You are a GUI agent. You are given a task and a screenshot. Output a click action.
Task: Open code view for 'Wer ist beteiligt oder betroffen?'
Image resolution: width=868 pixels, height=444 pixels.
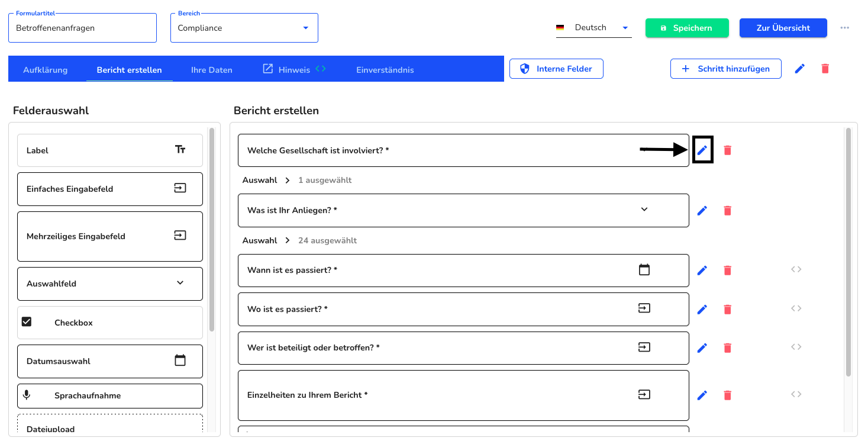click(796, 347)
